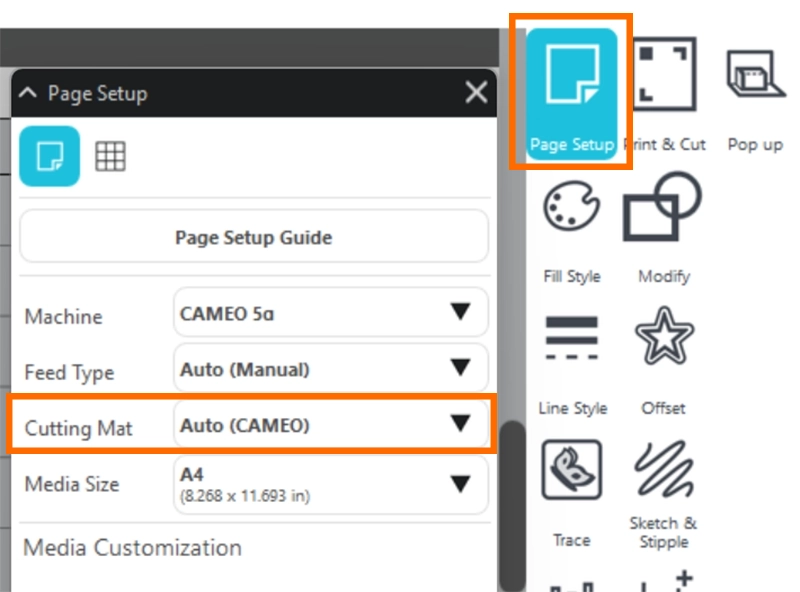
Task: Open the Cutting Mat dropdown
Action: (x=330, y=425)
